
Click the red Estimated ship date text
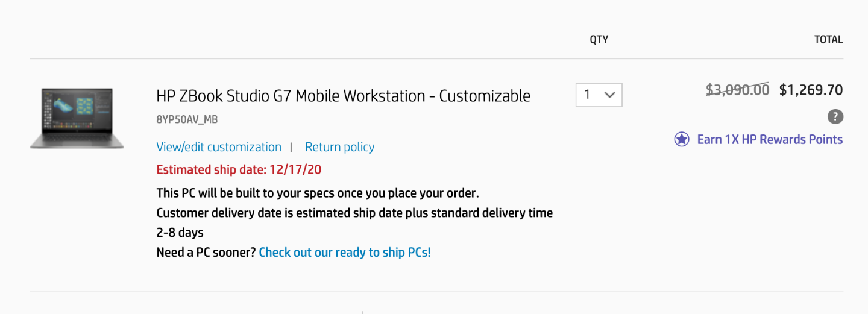[239, 169]
